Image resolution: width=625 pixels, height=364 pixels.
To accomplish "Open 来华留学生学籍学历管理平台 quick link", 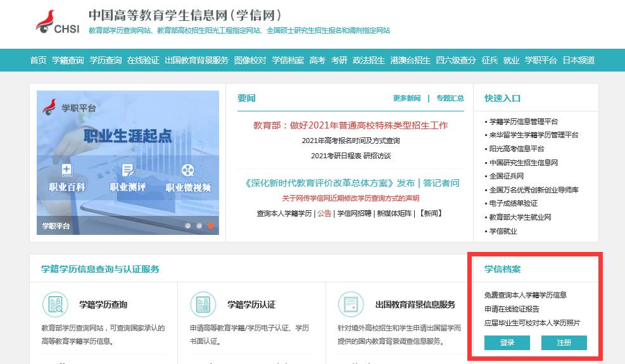I will [534, 135].
